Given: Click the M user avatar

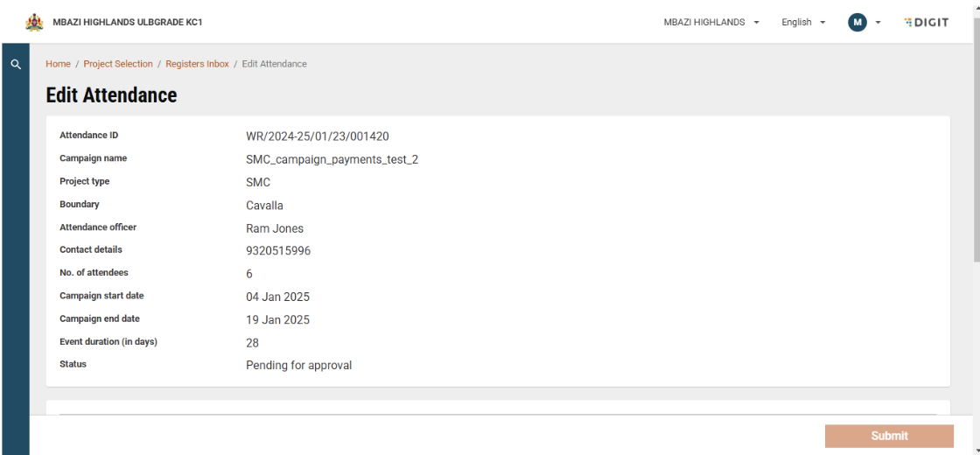Looking at the screenshot, I should click(857, 22).
